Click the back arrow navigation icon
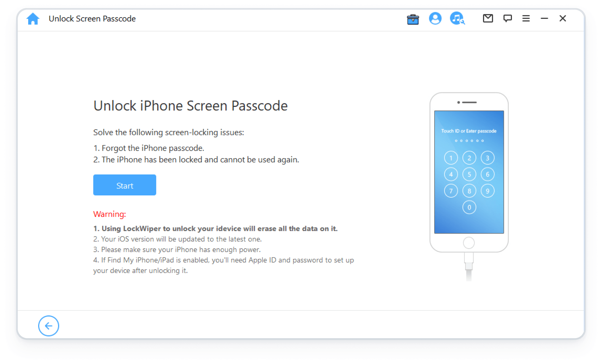 pos(48,326)
